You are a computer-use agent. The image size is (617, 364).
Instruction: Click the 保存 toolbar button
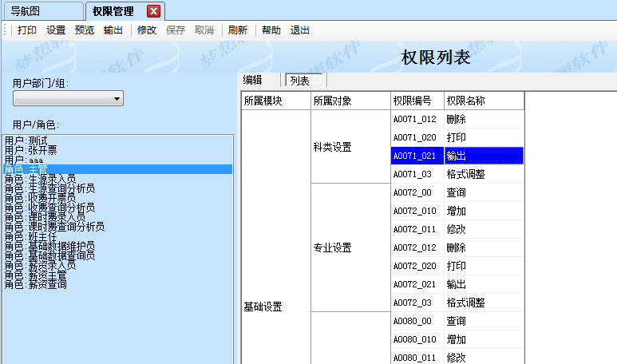176,30
